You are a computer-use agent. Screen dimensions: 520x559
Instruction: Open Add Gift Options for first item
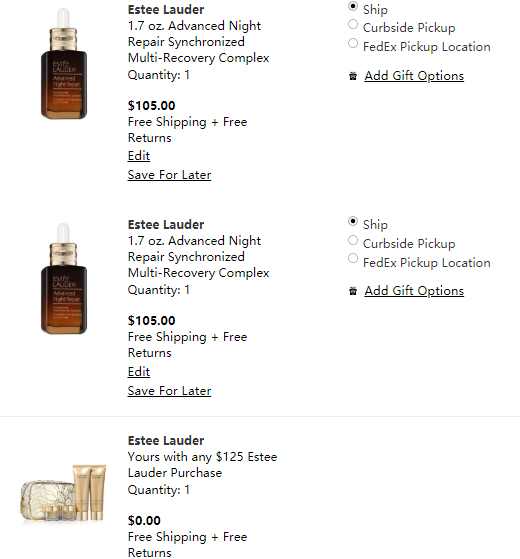[x=414, y=76]
